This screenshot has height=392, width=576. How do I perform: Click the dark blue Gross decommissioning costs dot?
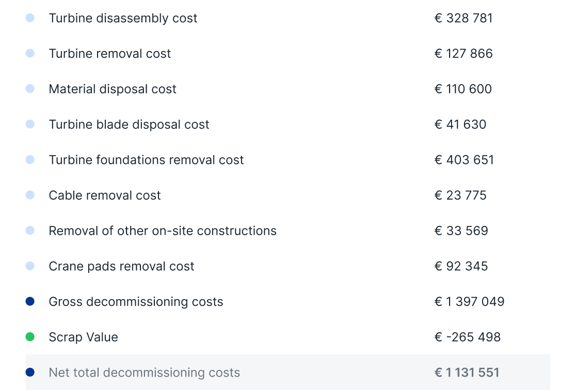point(30,301)
